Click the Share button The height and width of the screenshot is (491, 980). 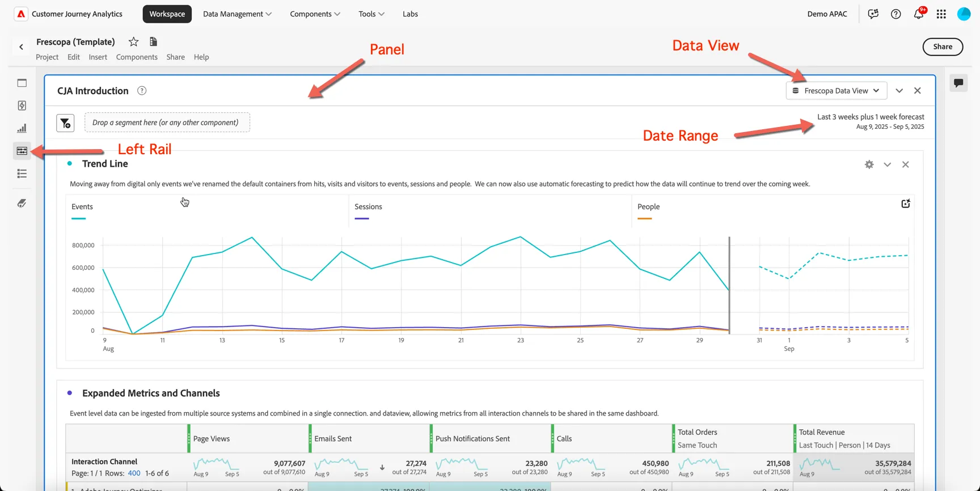pyautogui.click(x=943, y=47)
